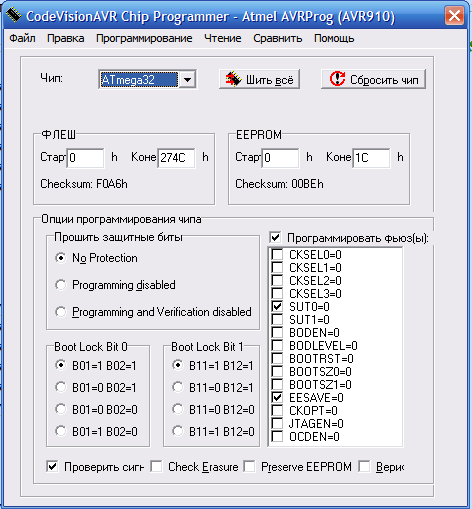Image resolution: width=472 pixels, height=509 pixels.
Task: Close the Chip Programmer window
Action: [454, 15]
